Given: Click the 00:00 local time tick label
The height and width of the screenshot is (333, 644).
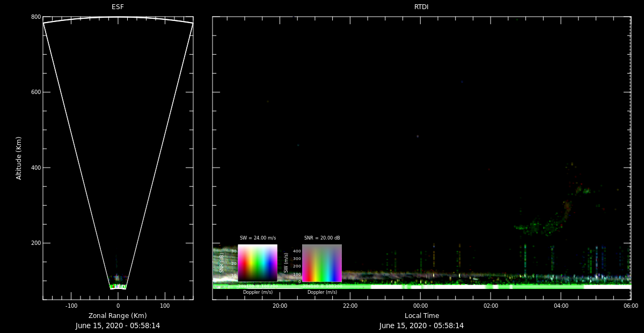Looking at the screenshot, I should coord(420,306).
